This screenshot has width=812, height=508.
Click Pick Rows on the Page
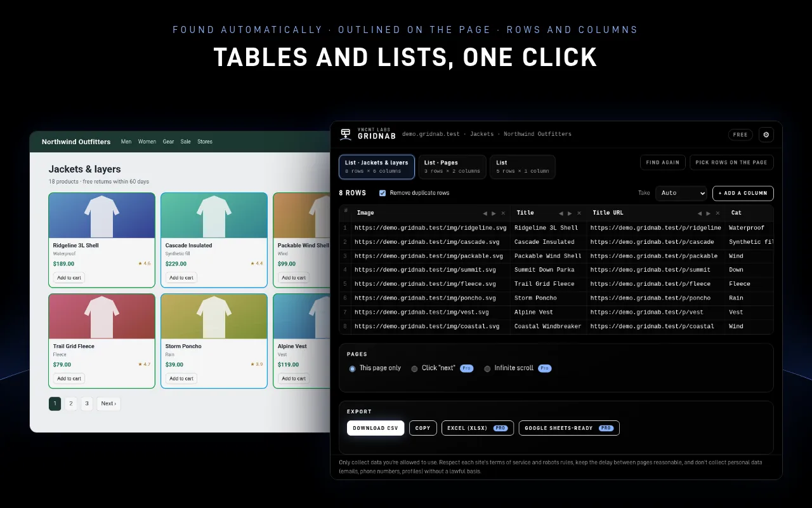coord(731,163)
